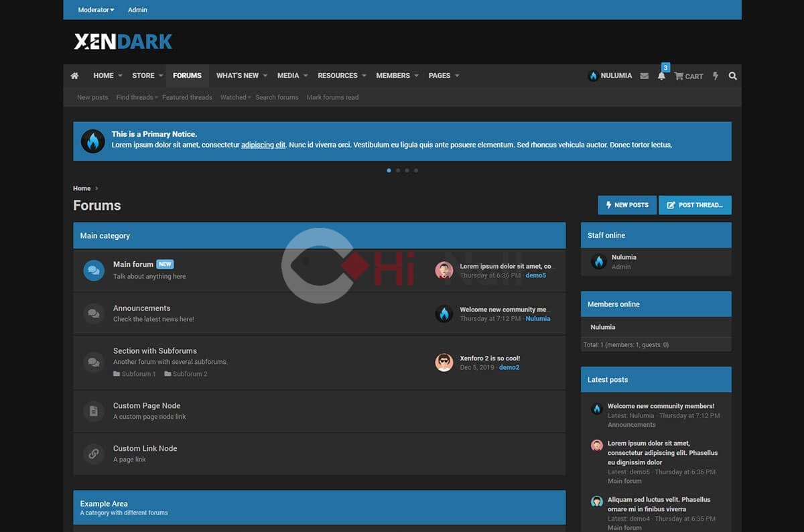Click avatar beside Welcome new community members post
Screen dimensions: 804x532
click(596, 408)
